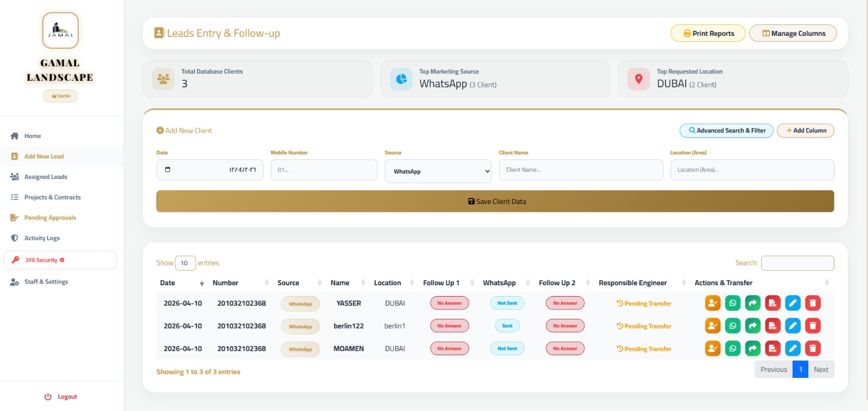Click Save Client Data button

tap(495, 201)
